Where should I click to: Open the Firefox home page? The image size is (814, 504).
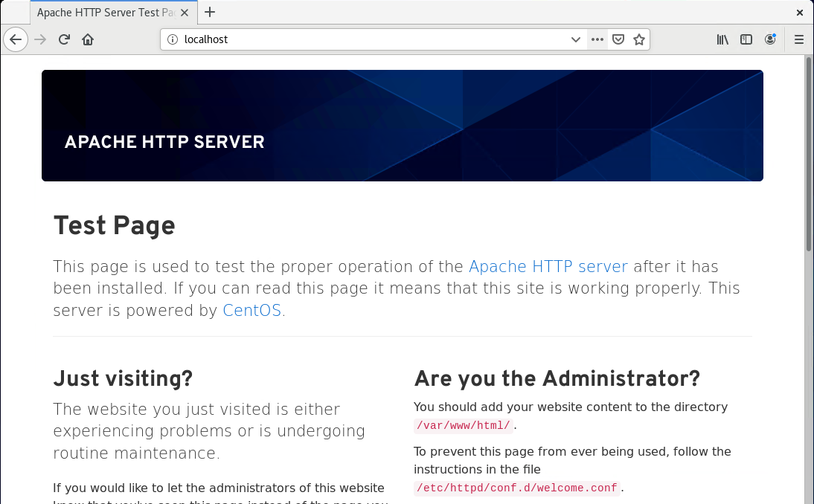tap(88, 39)
